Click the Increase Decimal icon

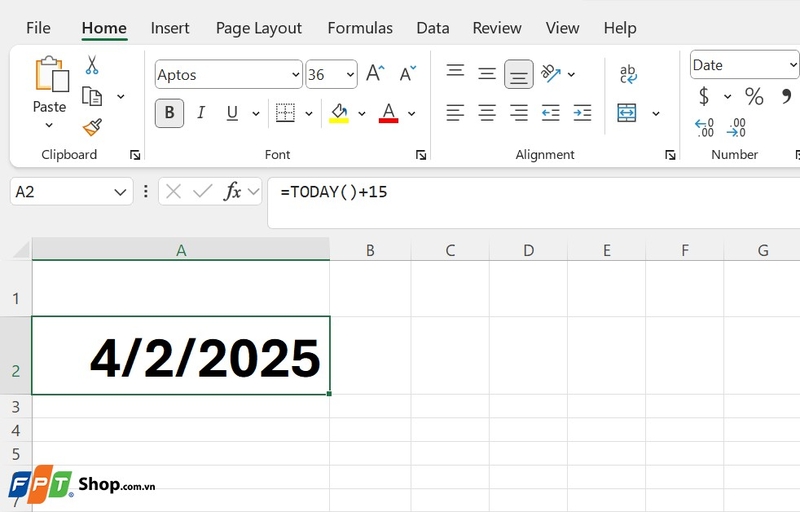[x=704, y=127]
